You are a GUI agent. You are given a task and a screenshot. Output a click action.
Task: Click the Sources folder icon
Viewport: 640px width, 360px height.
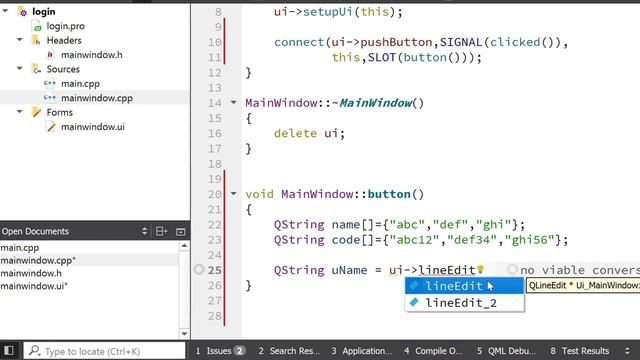36,69
